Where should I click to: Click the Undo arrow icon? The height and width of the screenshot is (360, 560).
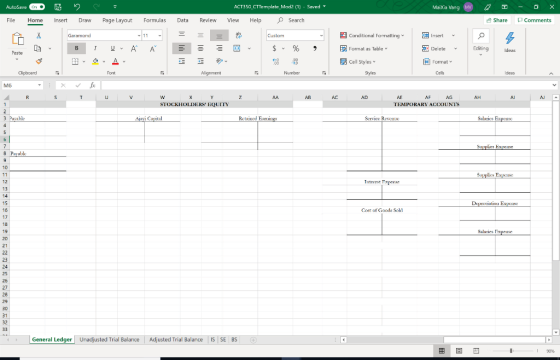(77, 7)
